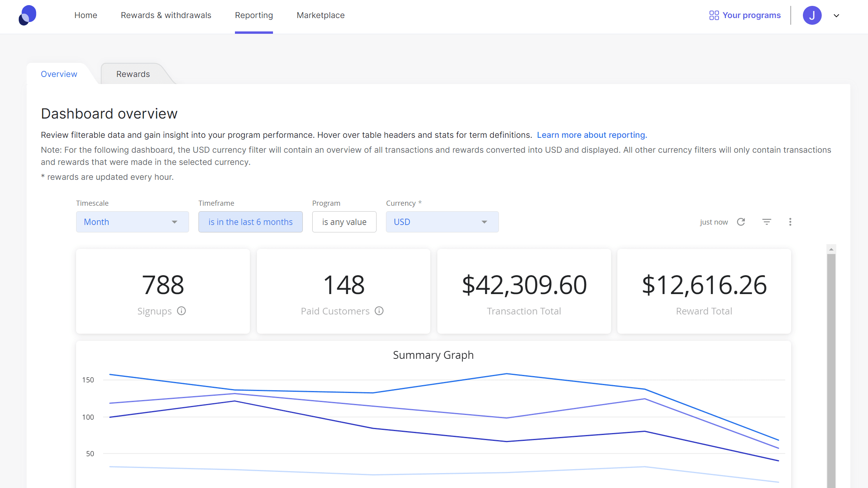Click the Paid Customers info icon
Screen dimensions: 868x488
(x=379, y=311)
